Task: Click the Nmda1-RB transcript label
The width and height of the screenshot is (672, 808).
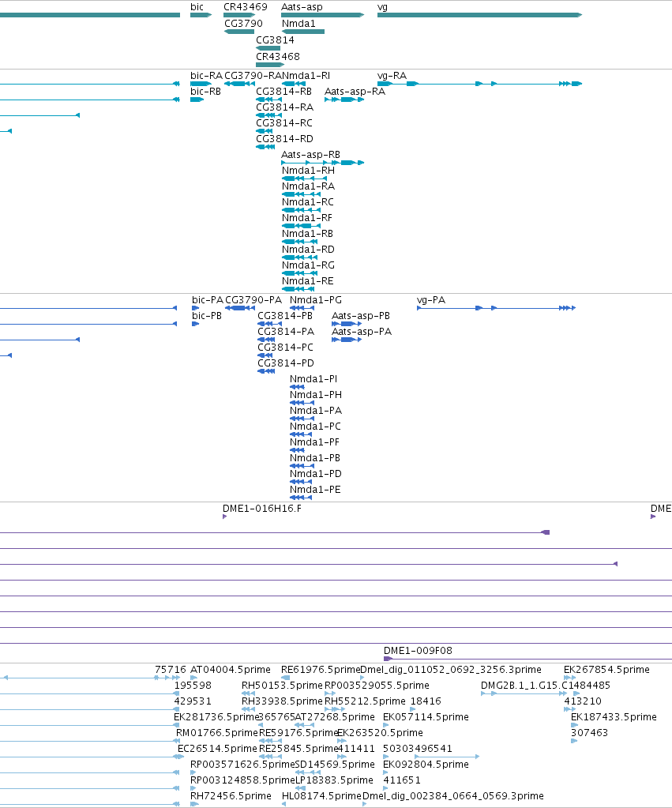Action: pos(307,234)
